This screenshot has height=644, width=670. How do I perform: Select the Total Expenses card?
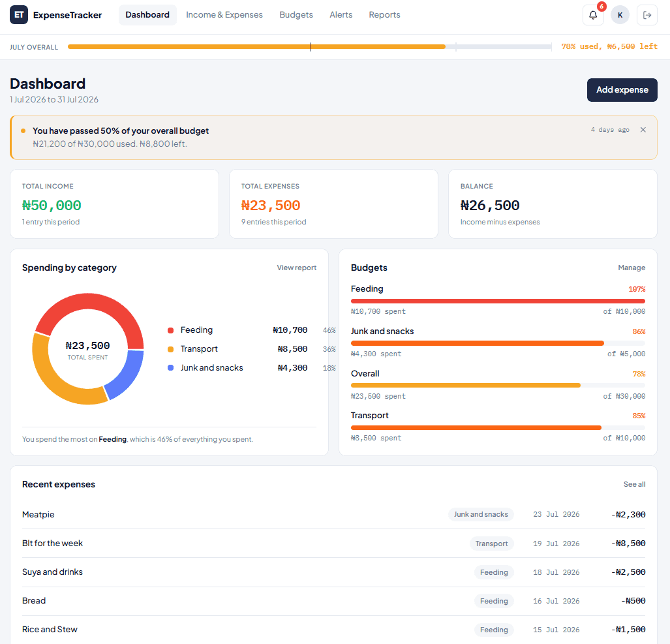[334, 204]
